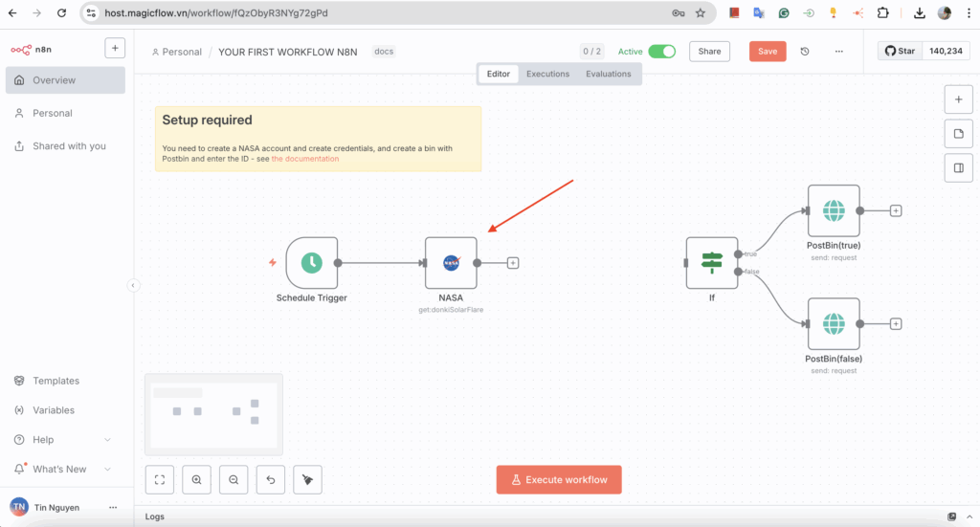The image size is (980, 527).
Task: Select the If node icon
Action: (x=711, y=263)
